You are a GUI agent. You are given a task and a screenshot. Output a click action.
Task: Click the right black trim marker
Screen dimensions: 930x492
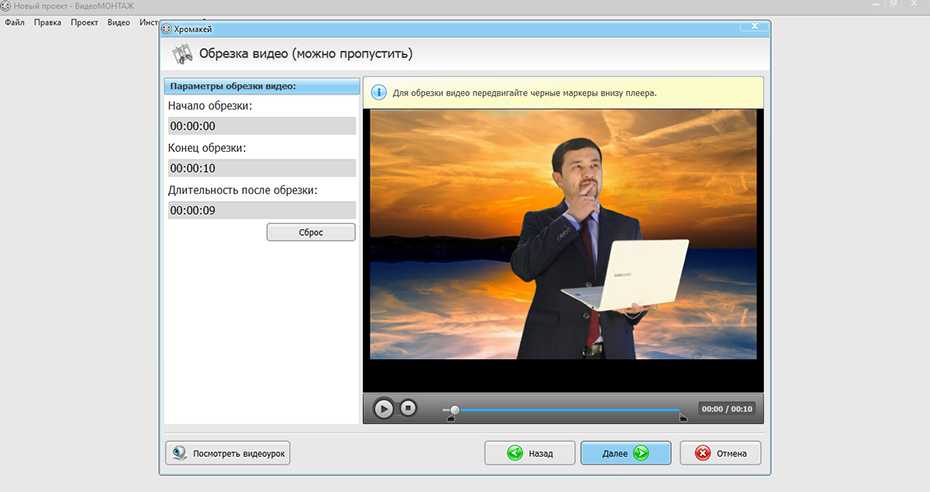click(683, 418)
